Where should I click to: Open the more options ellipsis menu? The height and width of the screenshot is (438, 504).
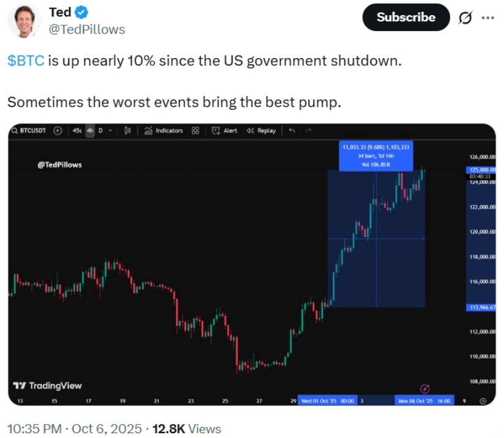pyautogui.click(x=487, y=18)
